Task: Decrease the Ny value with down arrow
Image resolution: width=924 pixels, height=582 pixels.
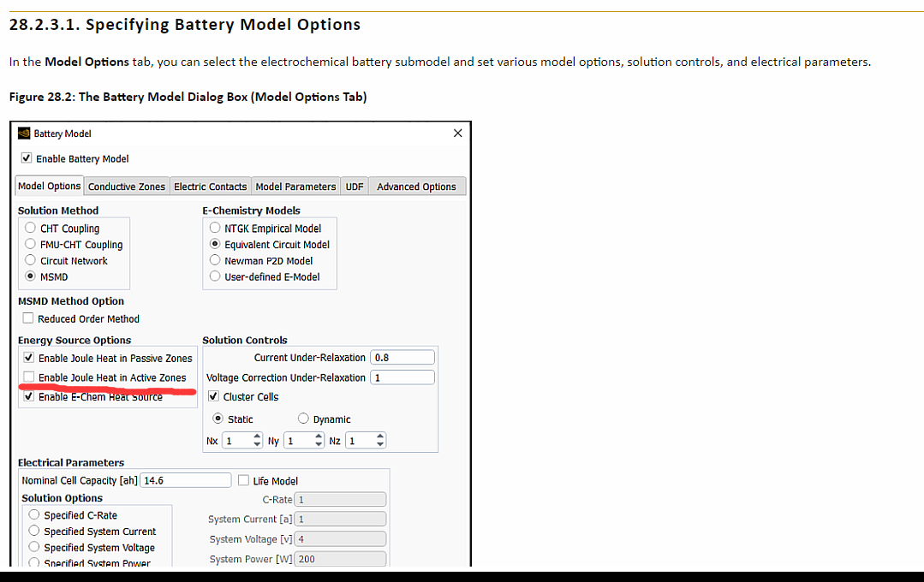Action: [319, 444]
